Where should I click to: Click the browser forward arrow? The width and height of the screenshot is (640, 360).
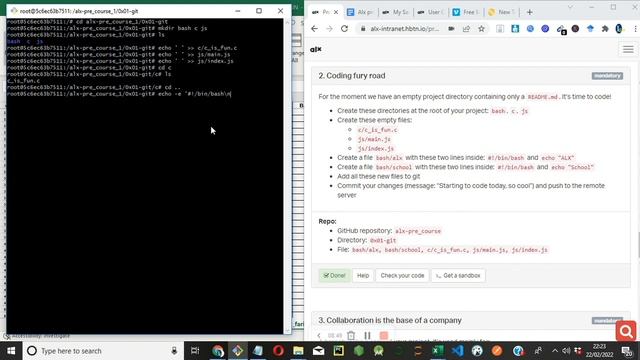click(x=329, y=29)
